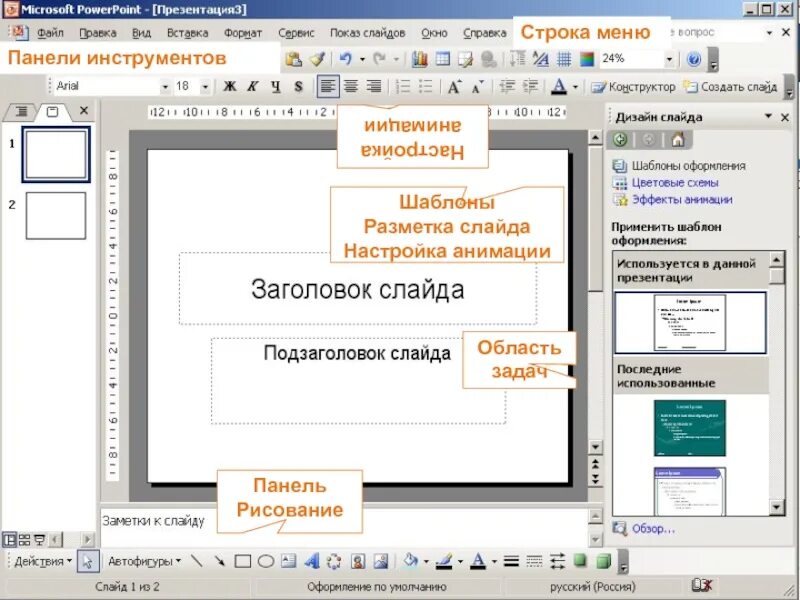Viewport: 800px width, 600px height.
Task: Open the zoom 24% dropdown
Action: point(669,60)
